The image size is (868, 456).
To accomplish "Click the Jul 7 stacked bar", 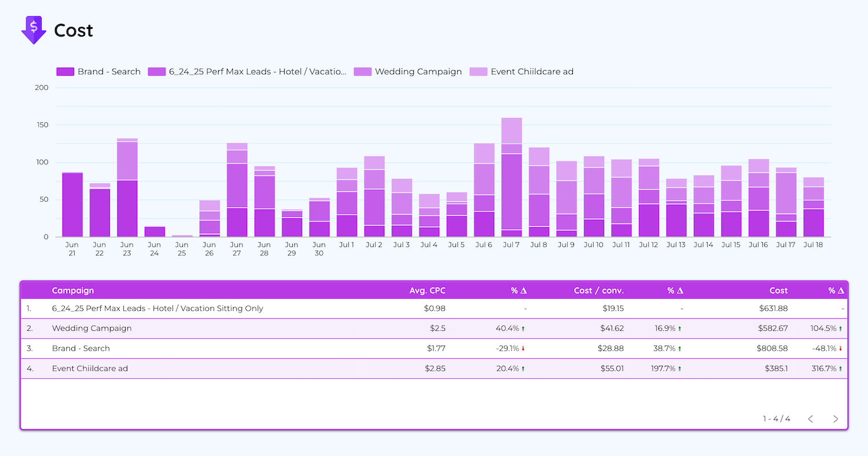I will [x=512, y=177].
